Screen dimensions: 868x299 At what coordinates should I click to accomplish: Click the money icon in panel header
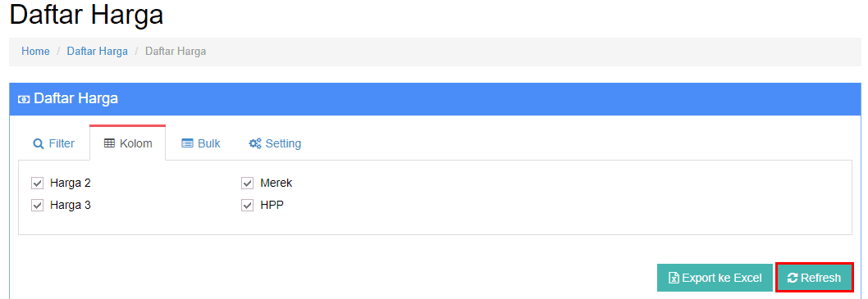(x=25, y=99)
